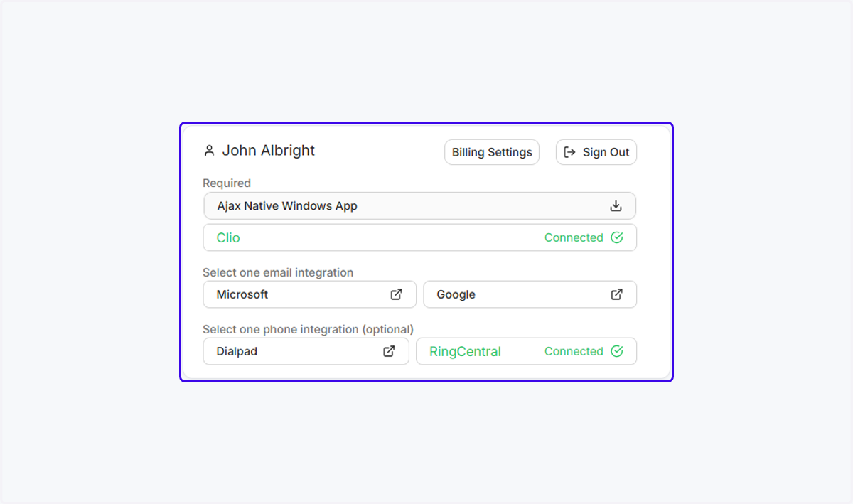This screenshot has height=504, width=853.
Task: Click 'Select one phone integration (optional)' label
Action: tap(308, 329)
